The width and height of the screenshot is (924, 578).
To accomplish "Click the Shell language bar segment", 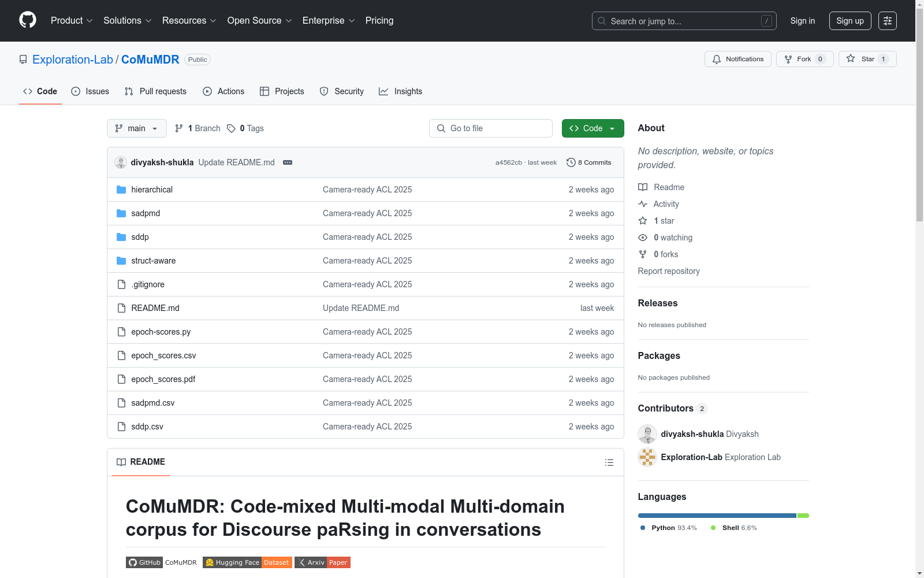I will (803, 516).
